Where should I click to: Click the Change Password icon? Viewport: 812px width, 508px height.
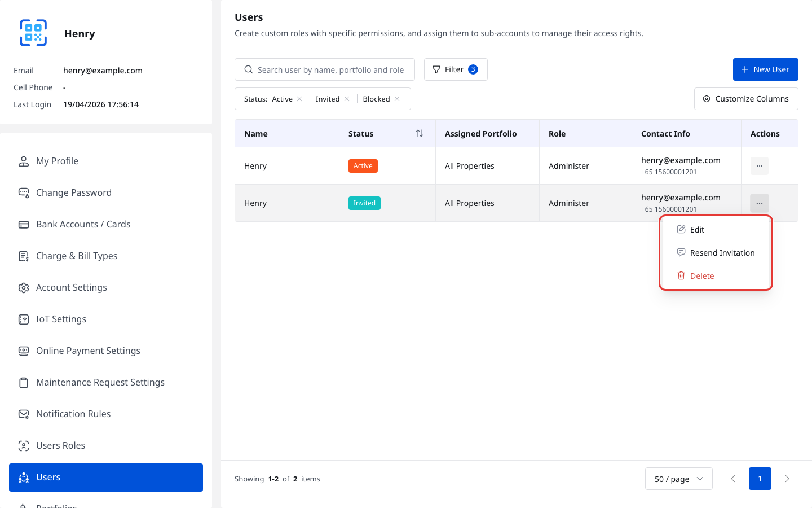(x=24, y=193)
